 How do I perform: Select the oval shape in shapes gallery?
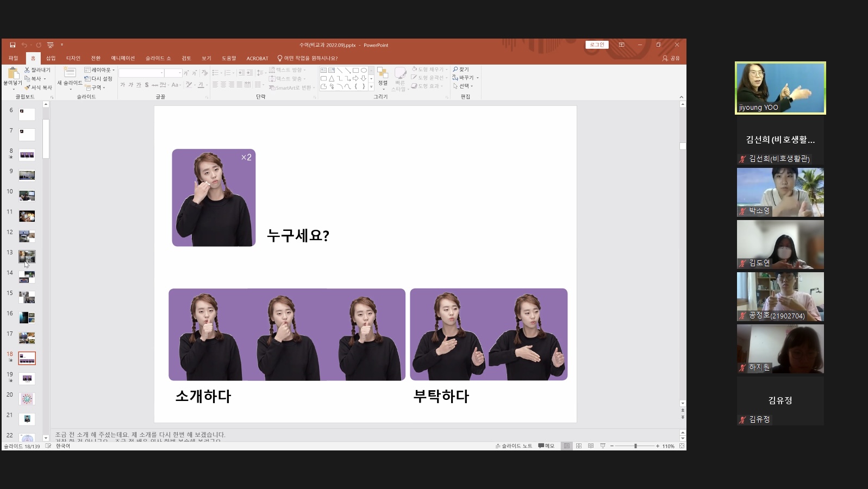click(364, 70)
